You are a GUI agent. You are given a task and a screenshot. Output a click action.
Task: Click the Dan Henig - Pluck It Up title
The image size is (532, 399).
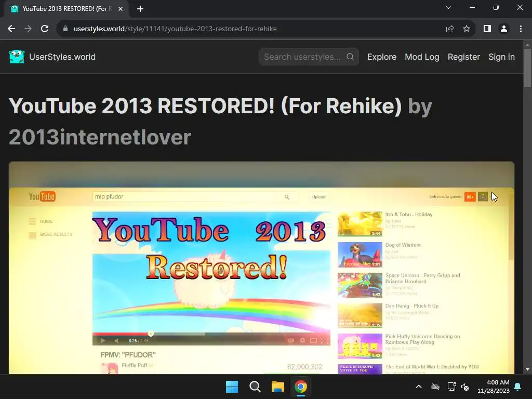tap(411, 305)
